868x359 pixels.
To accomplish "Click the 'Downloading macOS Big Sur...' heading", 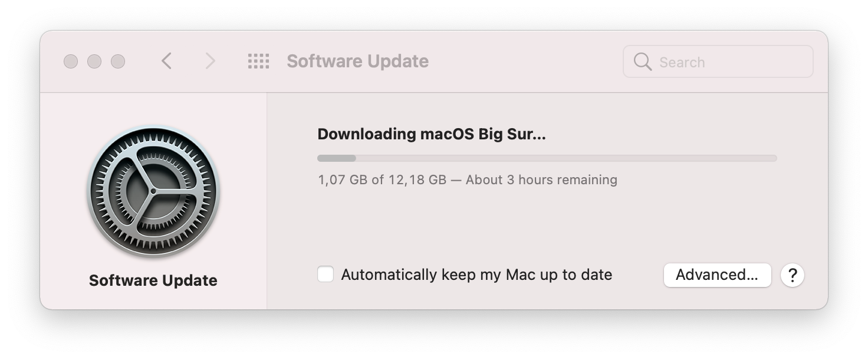I will 432,134.
